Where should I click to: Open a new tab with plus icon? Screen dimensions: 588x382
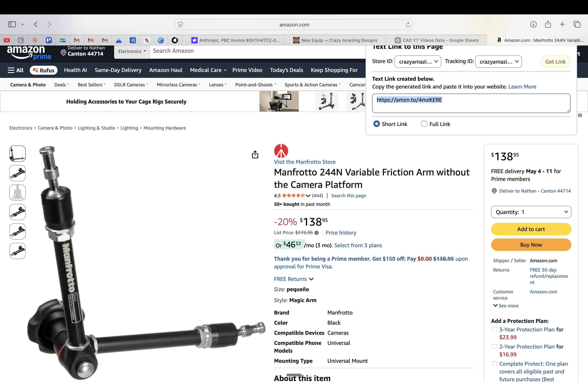point(562,24)
